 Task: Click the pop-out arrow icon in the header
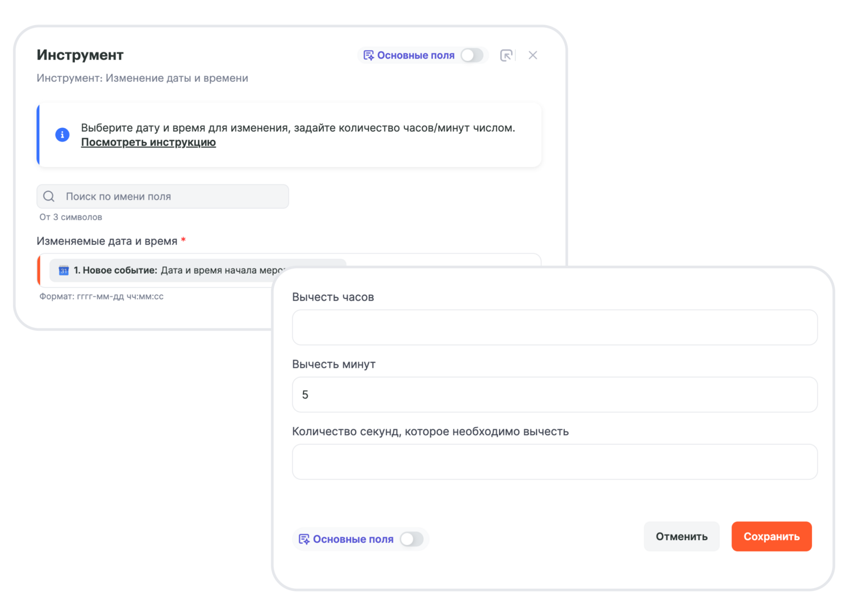pos(506,55)
